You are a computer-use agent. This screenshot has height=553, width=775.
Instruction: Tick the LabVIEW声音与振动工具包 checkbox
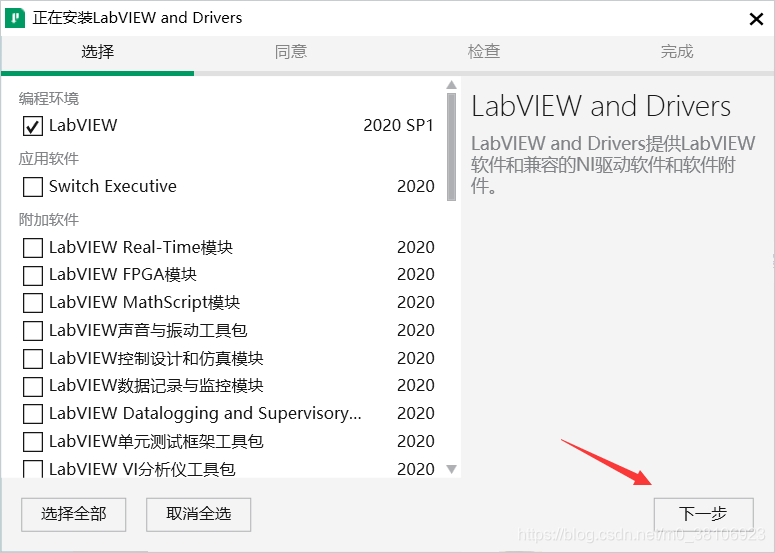[33, 331]
